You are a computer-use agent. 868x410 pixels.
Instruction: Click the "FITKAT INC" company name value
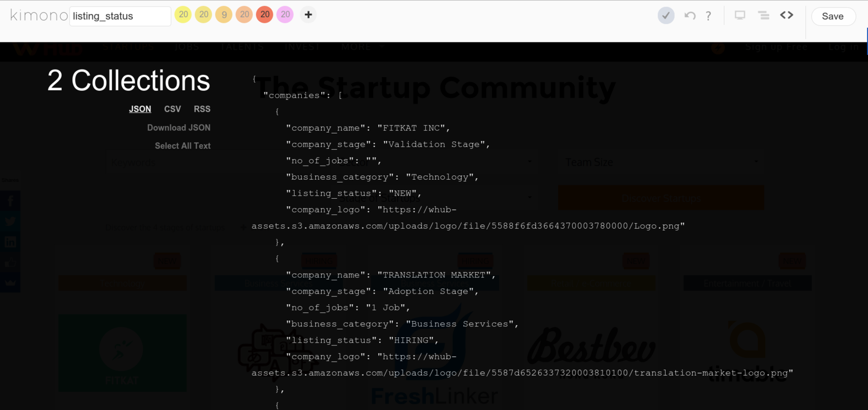point(411,128)
